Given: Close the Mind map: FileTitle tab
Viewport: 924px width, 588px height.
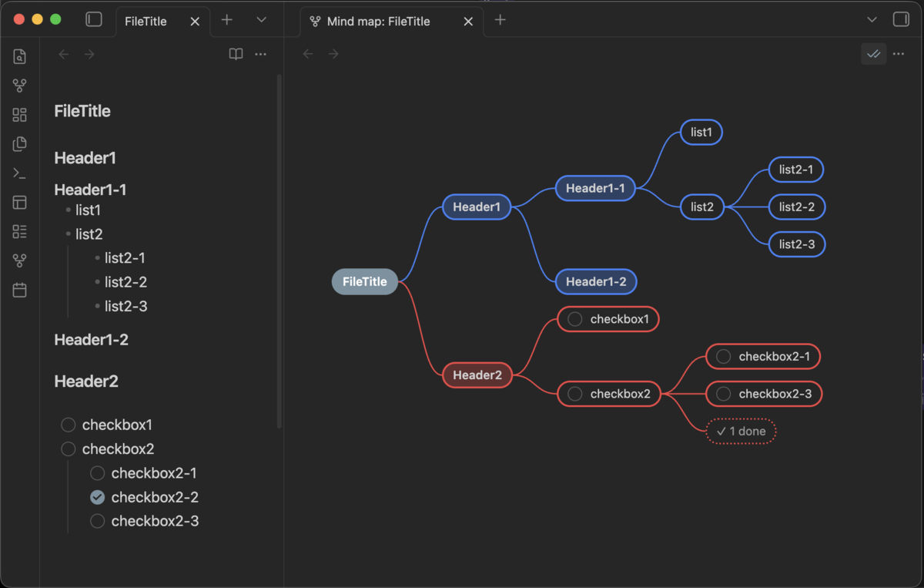Looking at the screenshot, I should click(468, 22).
